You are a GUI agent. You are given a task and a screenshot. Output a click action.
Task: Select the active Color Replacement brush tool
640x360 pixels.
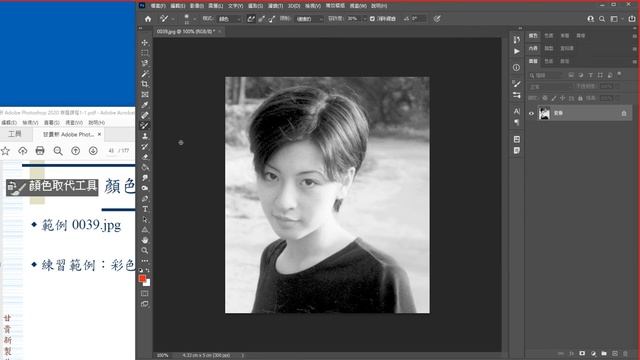coord(145,126)
